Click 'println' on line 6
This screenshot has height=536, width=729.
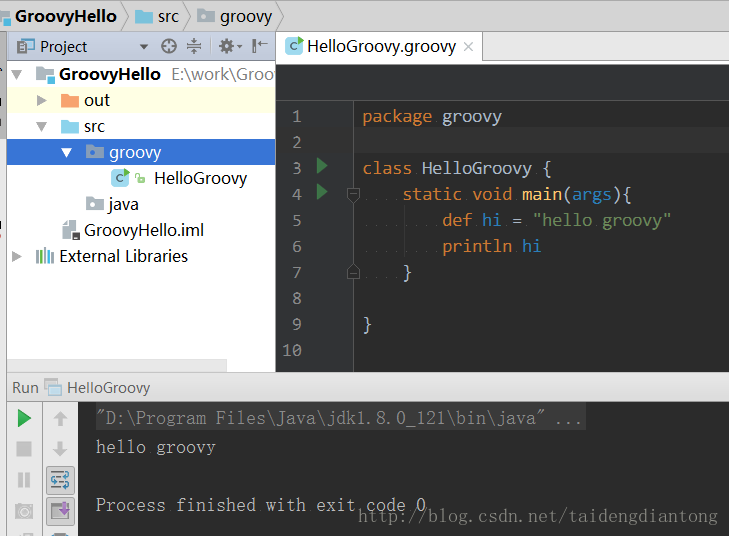(477, 246)
